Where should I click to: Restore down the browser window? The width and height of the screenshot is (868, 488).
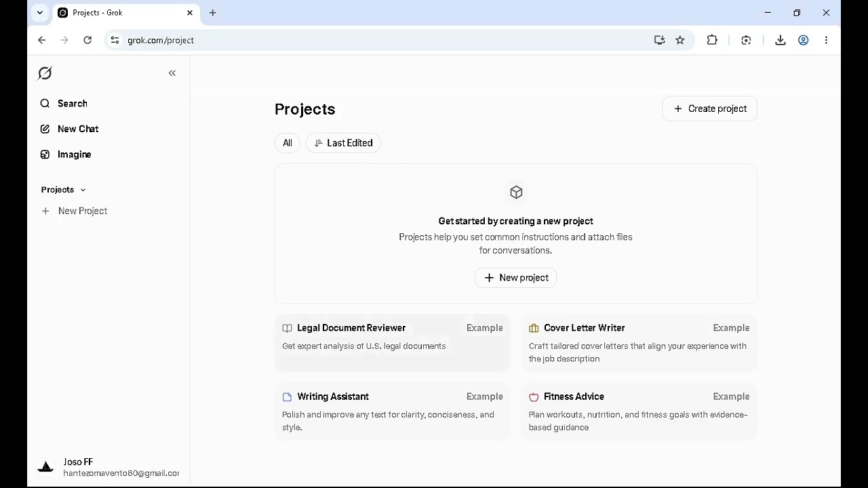coord(797,13)
